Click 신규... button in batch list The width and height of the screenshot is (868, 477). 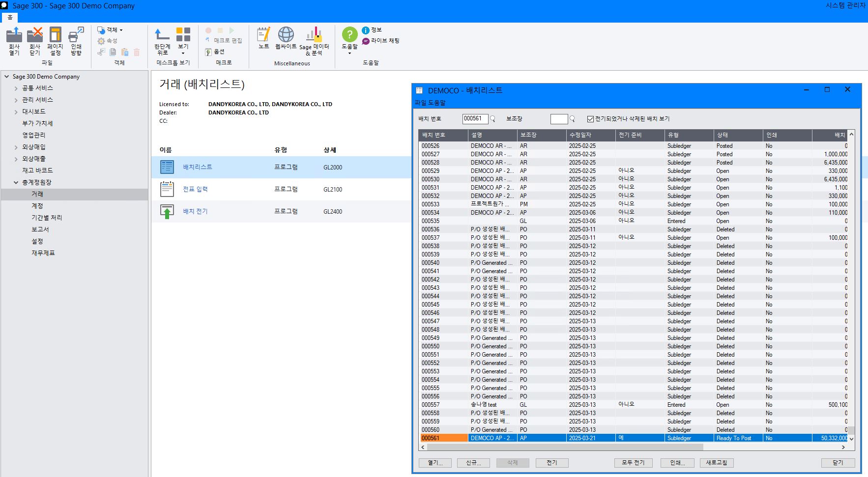tap(474, 463)
